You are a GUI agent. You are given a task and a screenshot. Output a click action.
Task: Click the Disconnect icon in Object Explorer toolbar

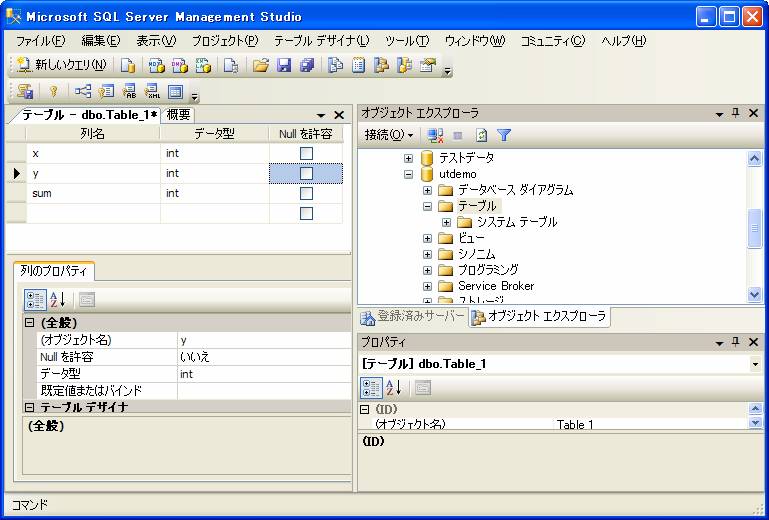point(435,135)
